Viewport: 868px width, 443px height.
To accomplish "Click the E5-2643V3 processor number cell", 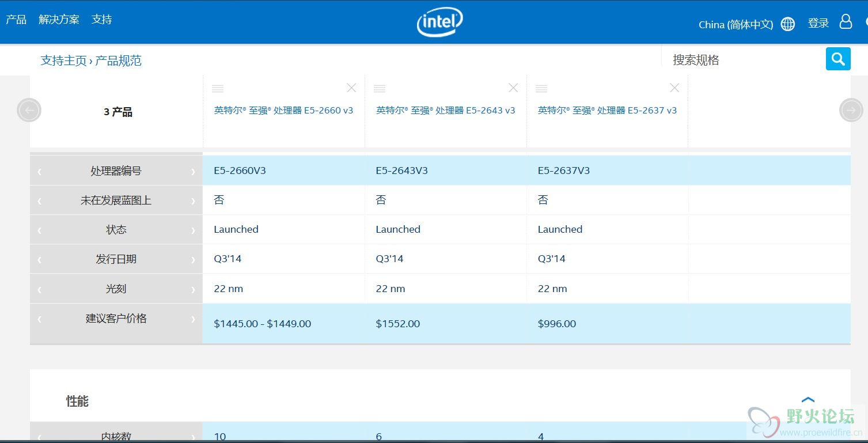I will point(401,171).
